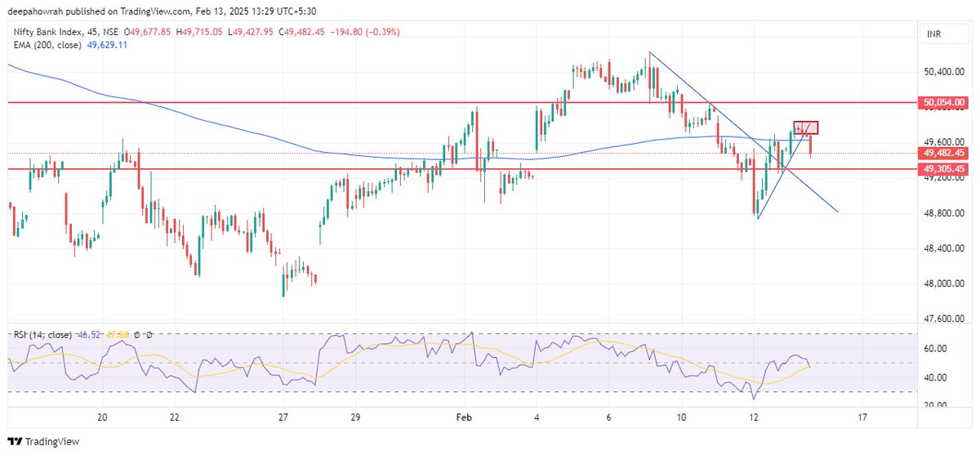Click the date axis label 22
This screenshot has width=980, height=455.
pos(175,417)
